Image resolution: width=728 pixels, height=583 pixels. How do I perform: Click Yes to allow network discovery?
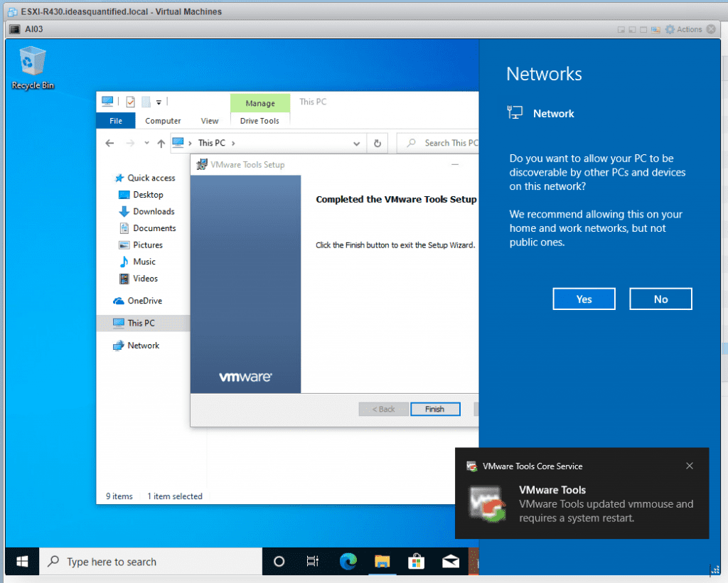584,299
